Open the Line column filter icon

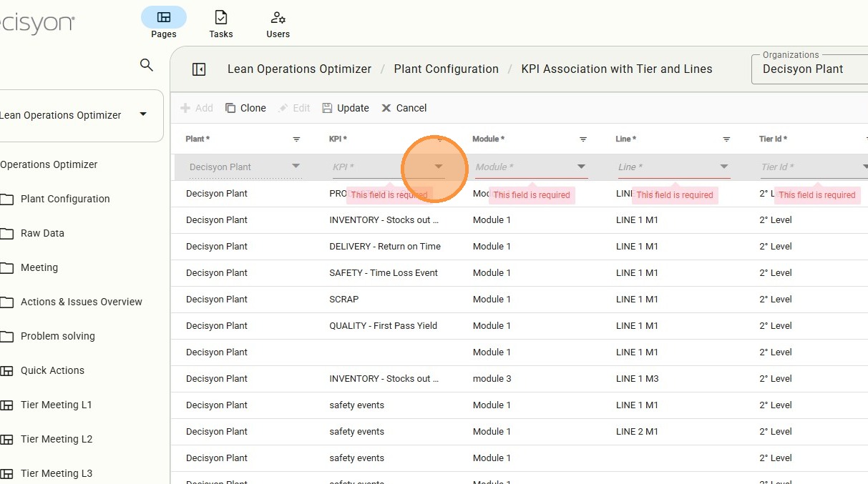click(726, 139)
